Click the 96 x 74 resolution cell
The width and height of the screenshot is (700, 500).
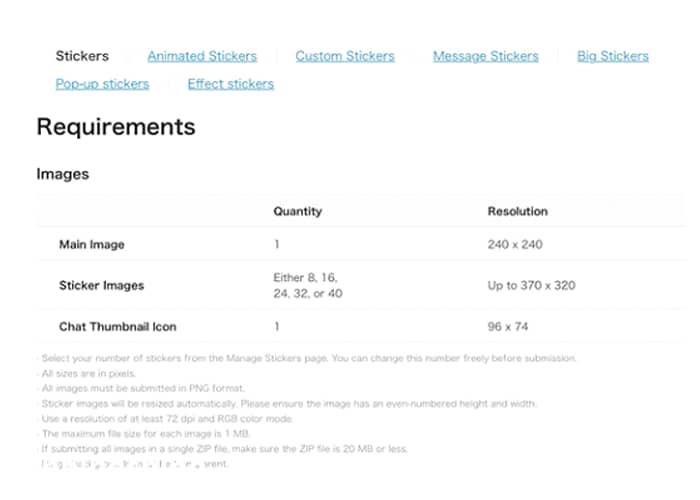(508, 326)
